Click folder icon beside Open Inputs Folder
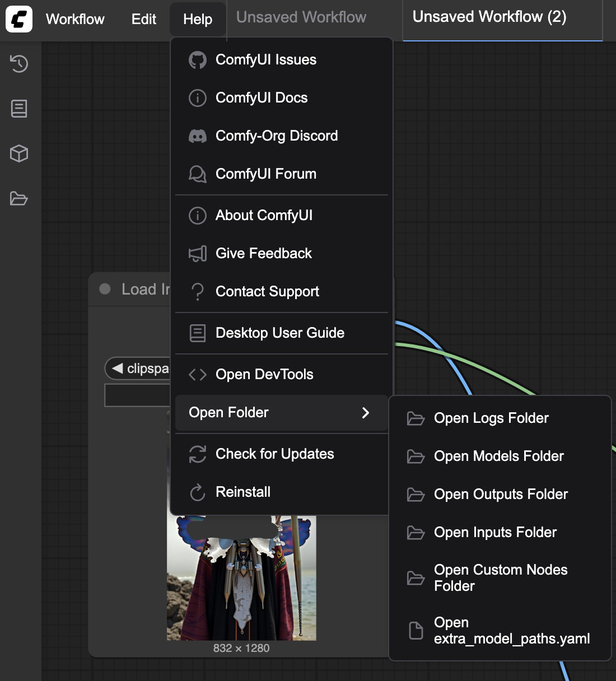The image size is (616, 681). [x=416, y=533]
